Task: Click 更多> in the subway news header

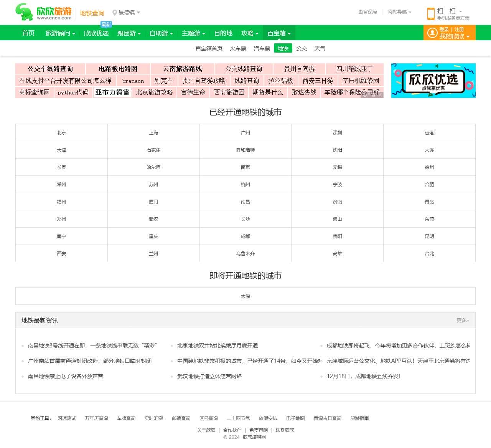Action: coord(463,321)
